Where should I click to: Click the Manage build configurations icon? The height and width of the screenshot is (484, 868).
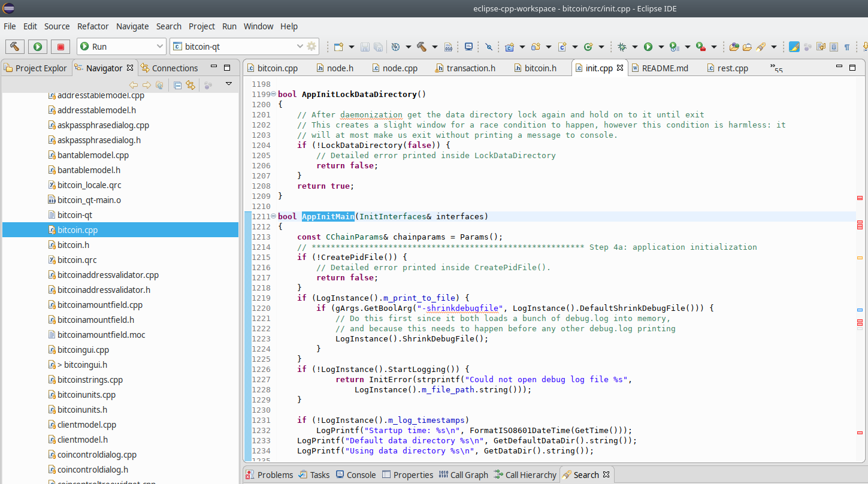[395, 47]
